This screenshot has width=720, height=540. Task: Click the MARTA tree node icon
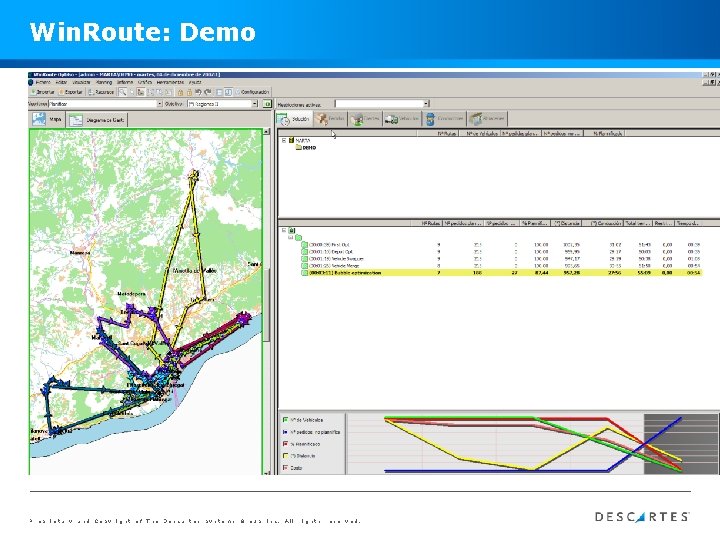tap(292, 141)
